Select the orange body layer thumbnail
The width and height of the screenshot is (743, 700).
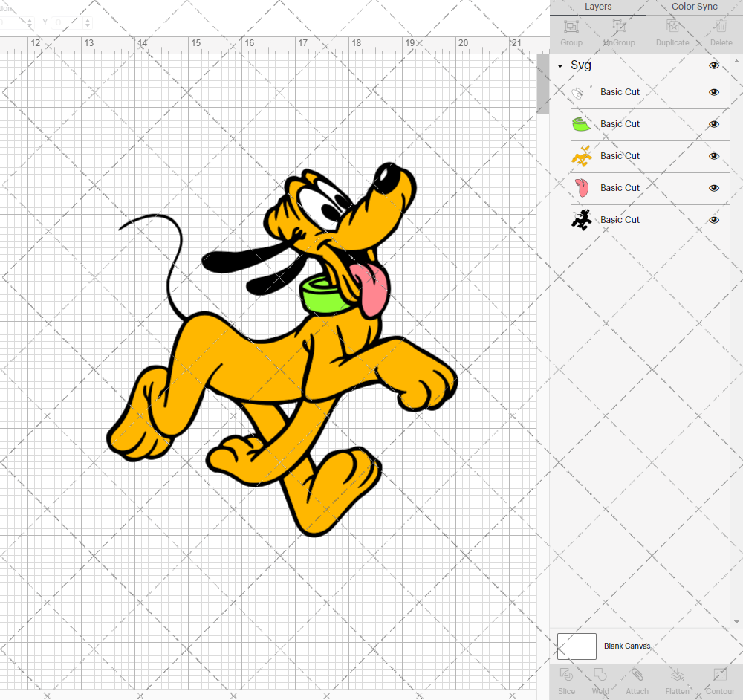581,156
